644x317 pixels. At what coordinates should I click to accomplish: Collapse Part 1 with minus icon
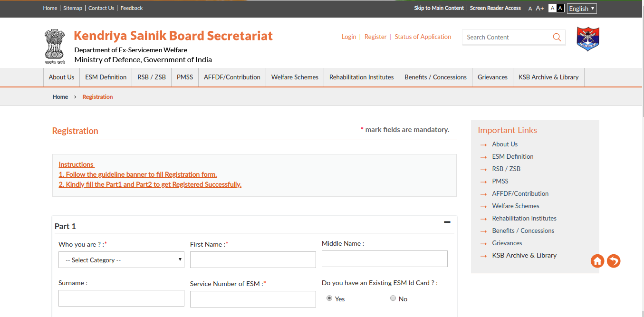click(x=447, y=222)
